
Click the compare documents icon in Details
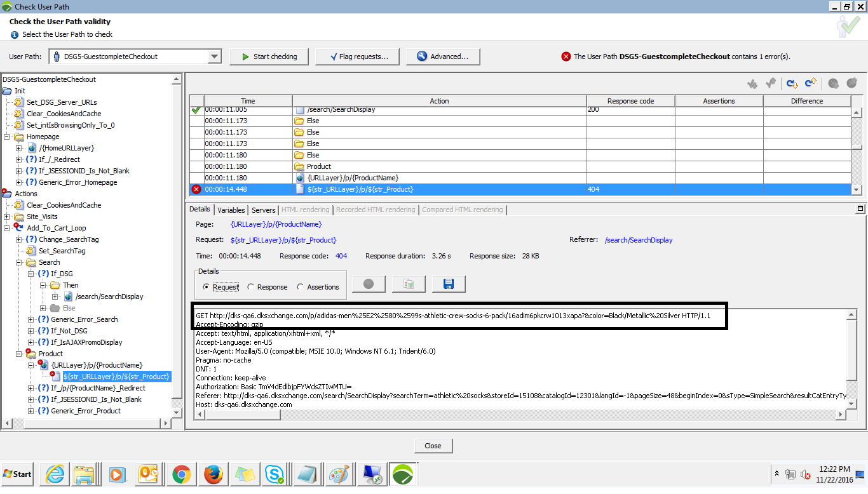click(408, 284)
